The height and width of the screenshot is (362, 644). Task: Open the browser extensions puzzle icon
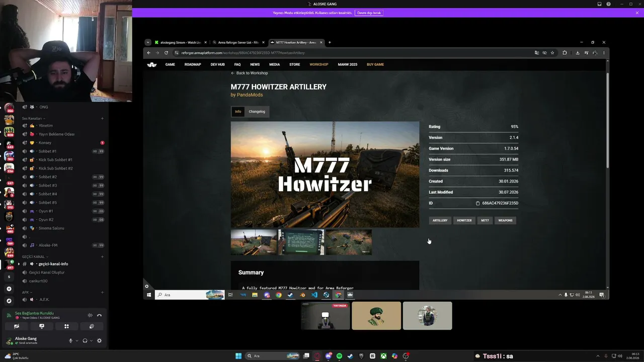pos(565,53)
